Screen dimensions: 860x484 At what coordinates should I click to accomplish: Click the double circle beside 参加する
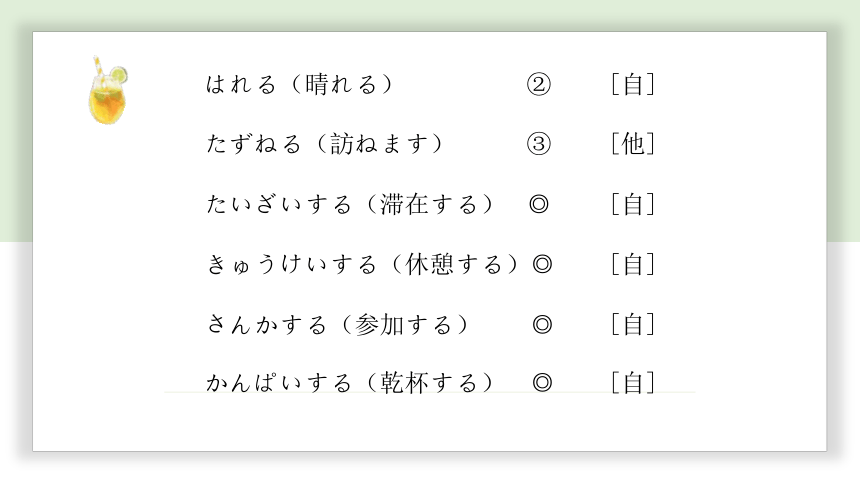[x=542, y=324]
